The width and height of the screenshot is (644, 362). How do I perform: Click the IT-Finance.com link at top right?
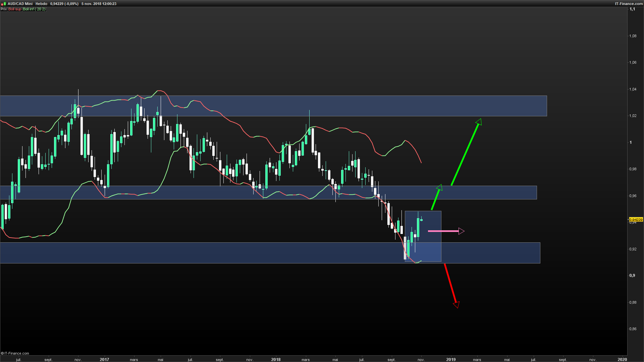pyautogui.click(x=629, y=4)
